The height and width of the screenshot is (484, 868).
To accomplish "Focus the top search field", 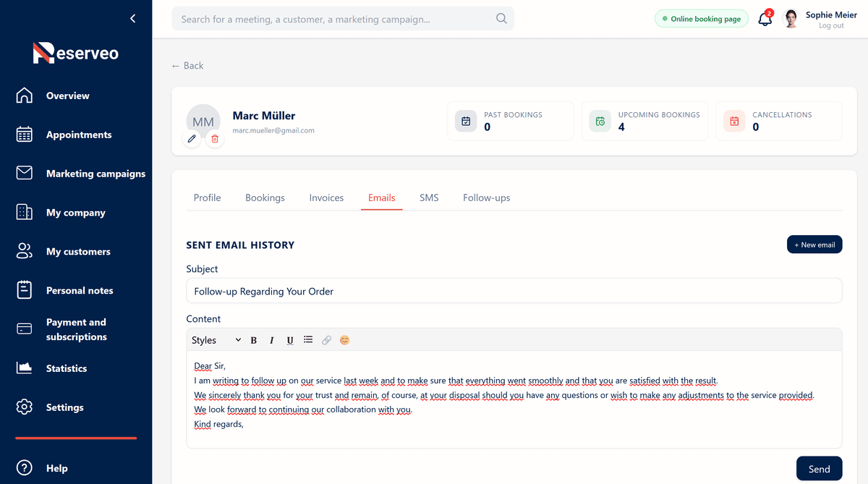I will point(343,19).
